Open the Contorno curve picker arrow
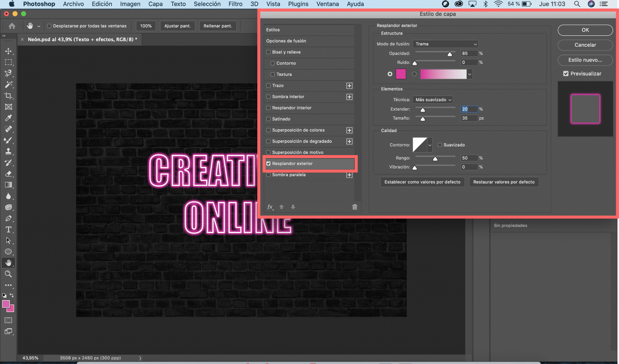Viewport: 619px width, 364px height. click(x=430, y=145)
